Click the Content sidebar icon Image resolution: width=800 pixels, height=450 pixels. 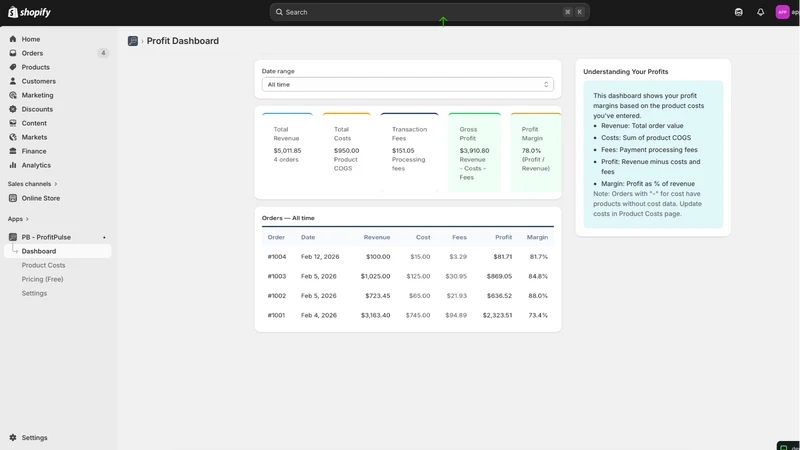click(13, 123)
